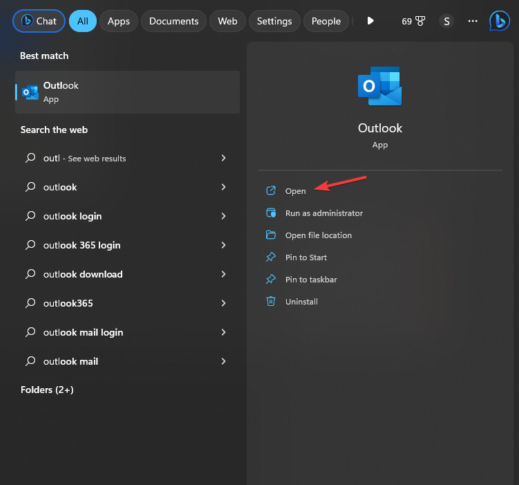Open the 69 rewards points badge
This screenshot has width=519, height=485.
point(413,21)
